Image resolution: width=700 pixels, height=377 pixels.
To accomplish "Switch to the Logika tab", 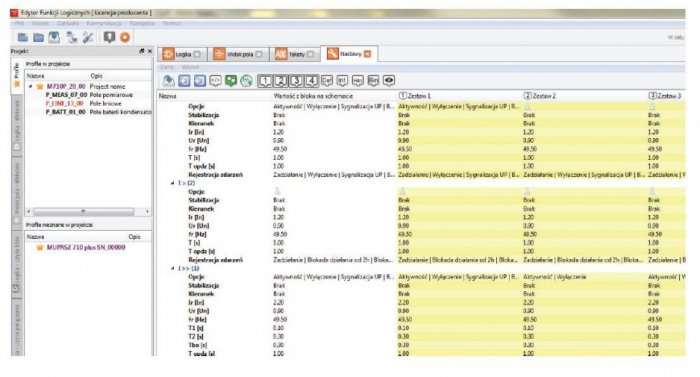I will point(182,54).
